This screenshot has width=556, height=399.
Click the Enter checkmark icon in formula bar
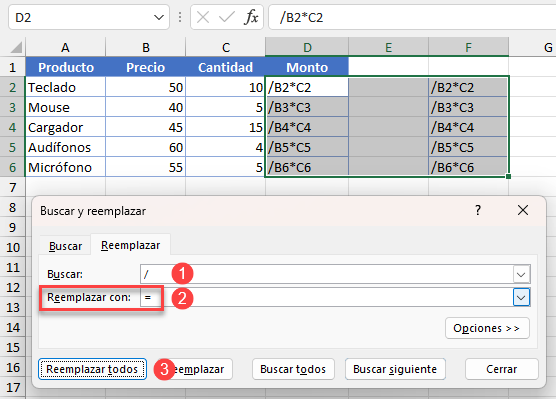pos(227,17)
